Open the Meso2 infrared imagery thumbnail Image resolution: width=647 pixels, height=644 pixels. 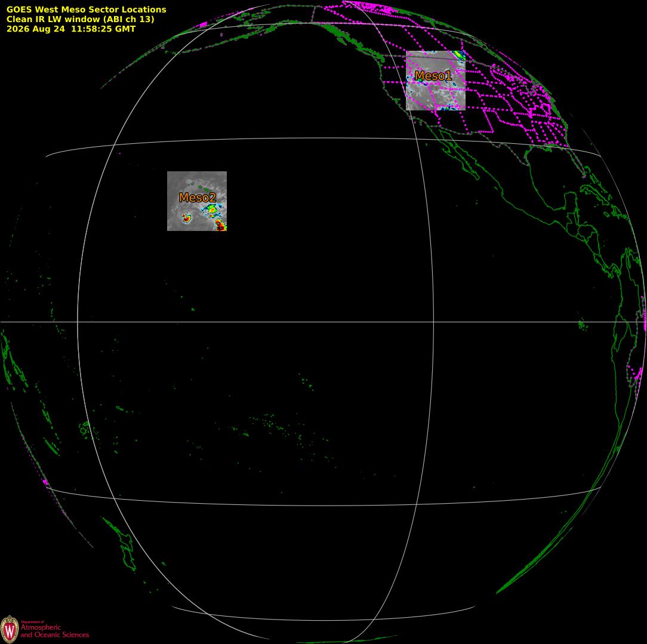pos(197,201)
